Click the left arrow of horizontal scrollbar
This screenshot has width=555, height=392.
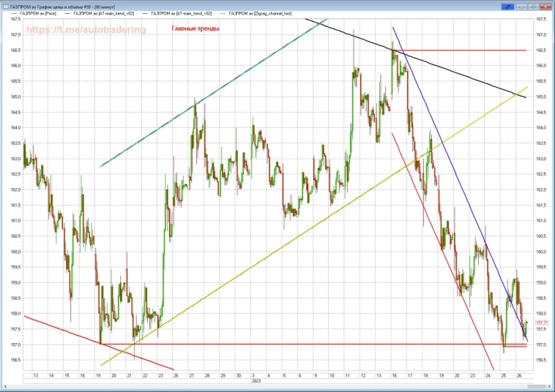(4, 388)
